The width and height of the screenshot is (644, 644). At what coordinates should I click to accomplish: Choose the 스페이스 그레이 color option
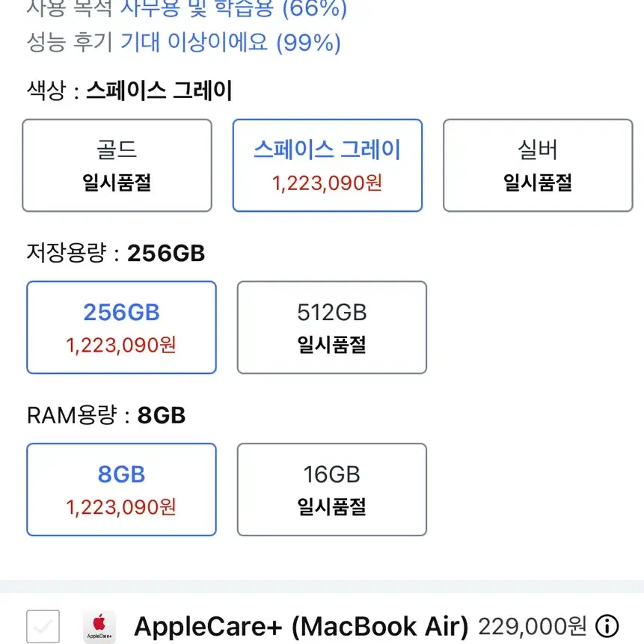(328, 165)
